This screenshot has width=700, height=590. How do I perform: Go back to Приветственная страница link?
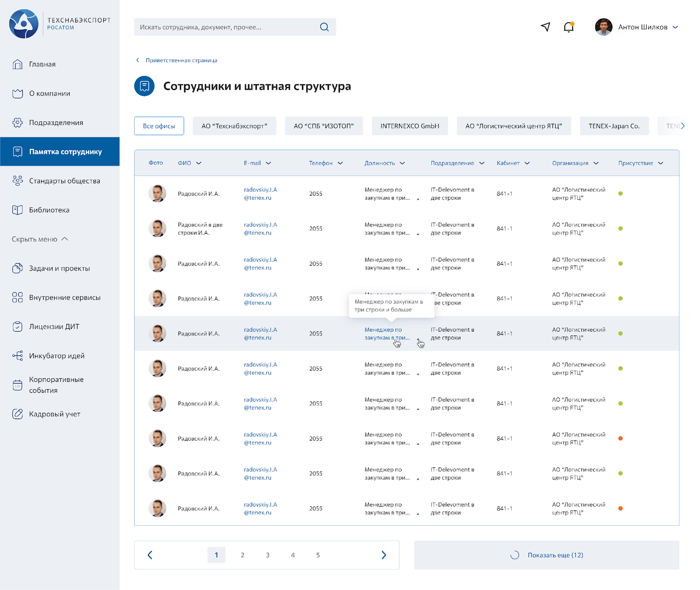pyautogui.click(x=181, y=60)
